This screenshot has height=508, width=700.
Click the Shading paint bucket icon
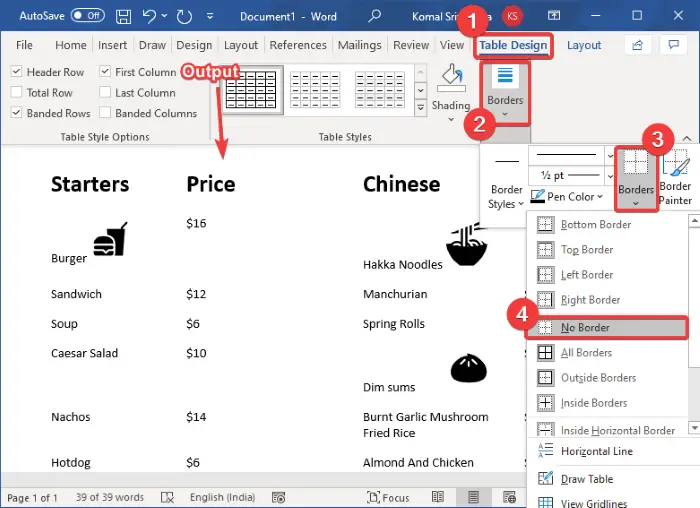(451, 78)
